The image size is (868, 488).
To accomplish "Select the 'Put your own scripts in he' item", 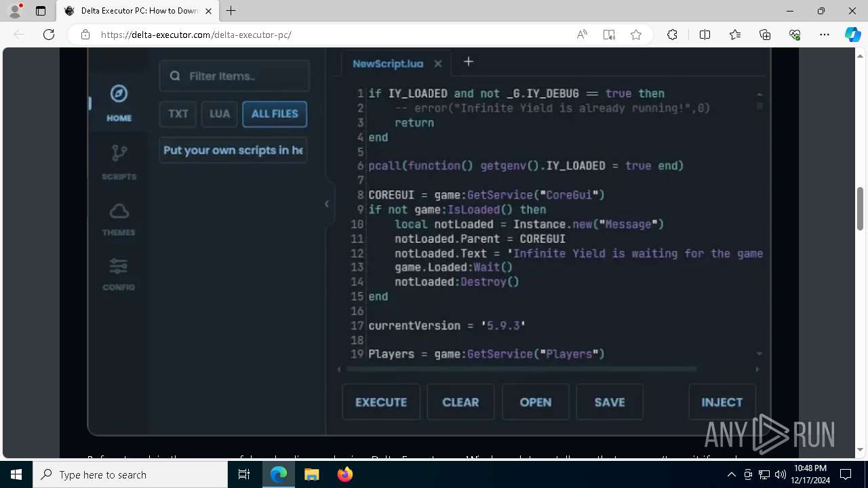I will click(x=233, y=150).
